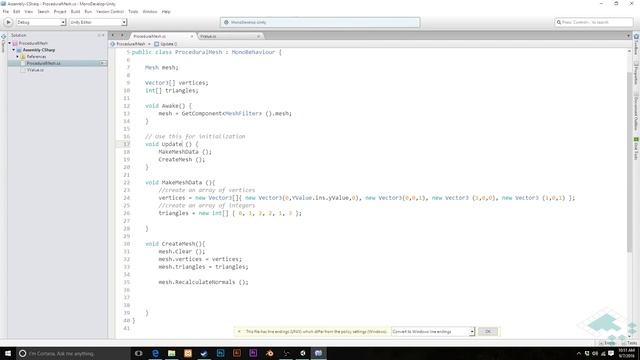Click the Errors status bar button
Image resolution: width=640 pixels, height=360 pixels.
608,343
